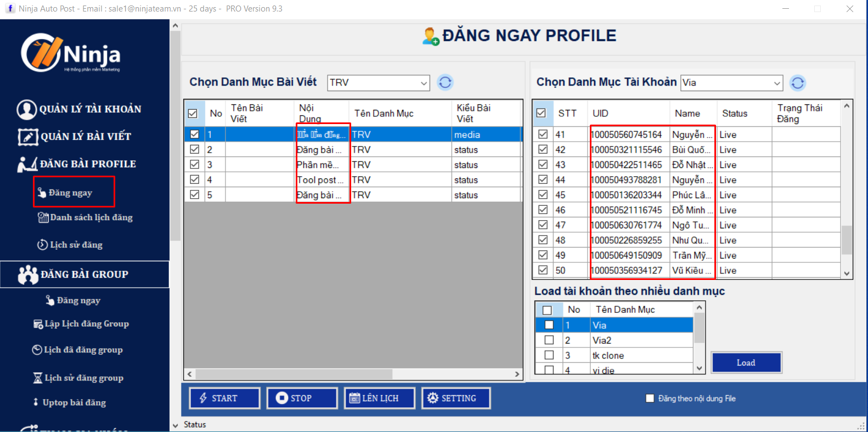Select UID 100050321115546 cell
Viewport: 868px width, 432px height.
[x=628, y=149]
